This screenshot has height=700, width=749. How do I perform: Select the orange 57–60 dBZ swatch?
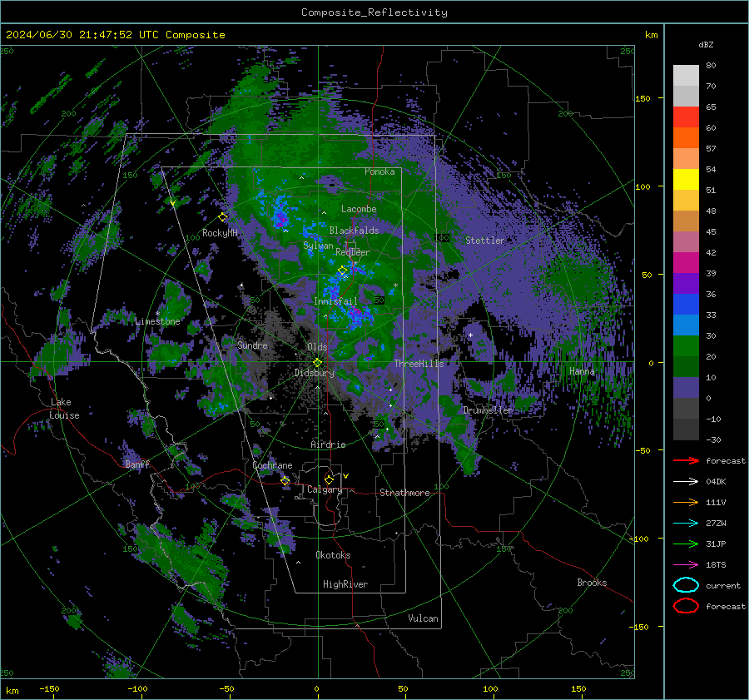686,138
